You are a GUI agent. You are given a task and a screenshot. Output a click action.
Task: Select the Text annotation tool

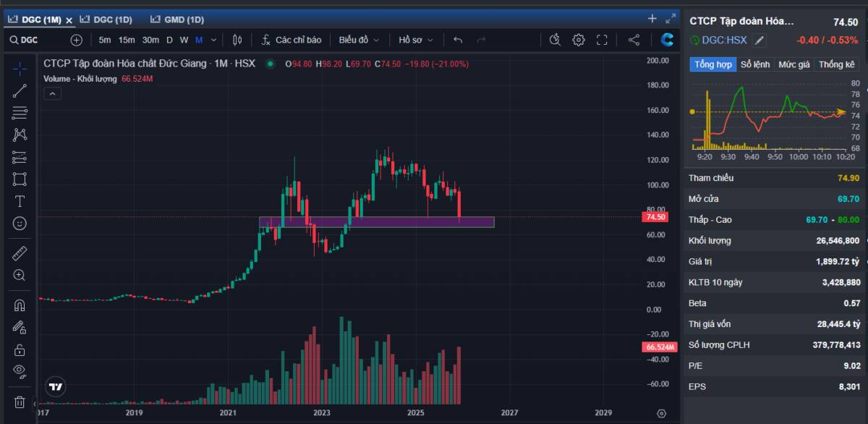[20, 201]
